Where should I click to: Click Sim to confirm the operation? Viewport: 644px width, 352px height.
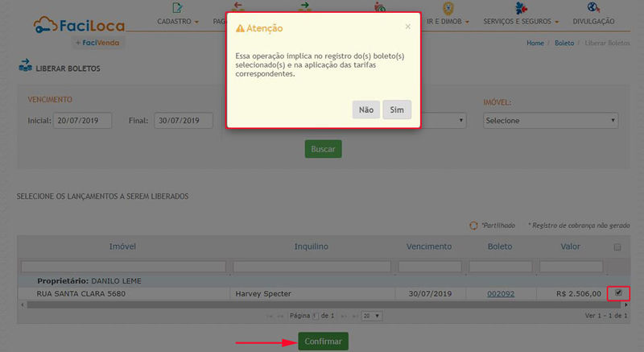tap(397, 110)
